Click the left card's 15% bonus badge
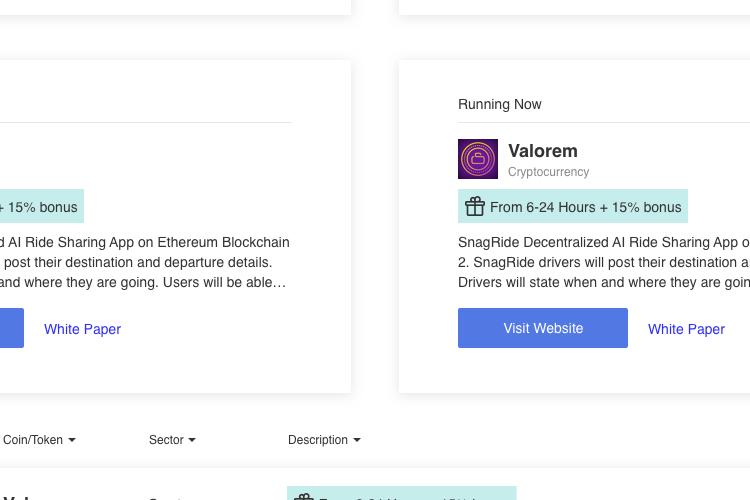The height and width of the screenshot is (500, 750). click(x=42, y=206)
